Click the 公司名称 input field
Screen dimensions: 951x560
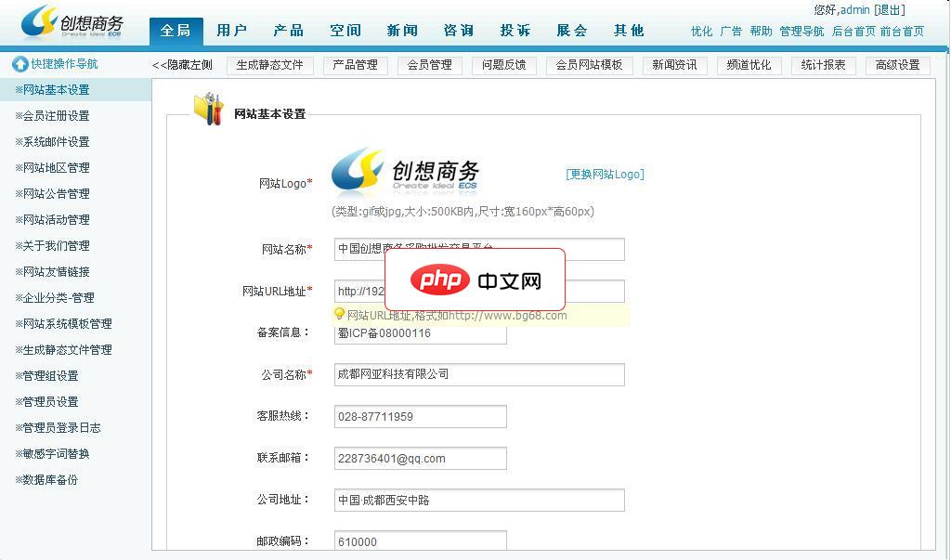pos(479,374)
